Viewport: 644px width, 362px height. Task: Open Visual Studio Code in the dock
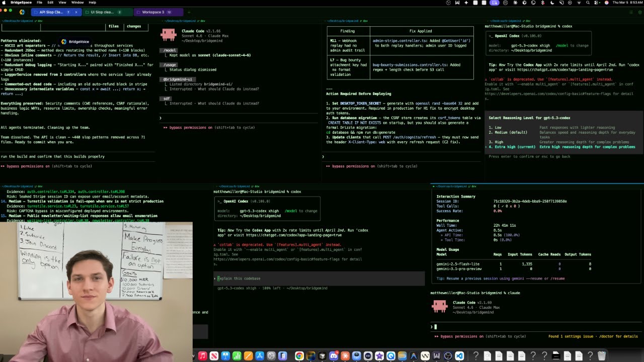point(459,356)
